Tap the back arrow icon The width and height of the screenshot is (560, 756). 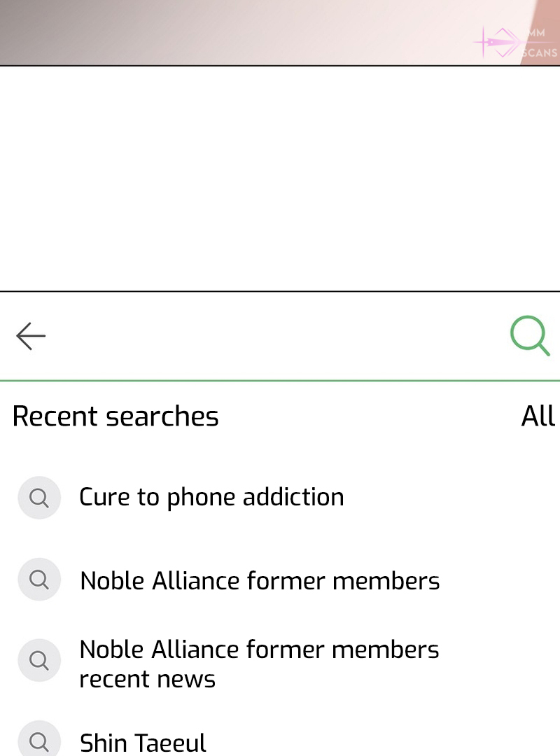coord(31,336)
